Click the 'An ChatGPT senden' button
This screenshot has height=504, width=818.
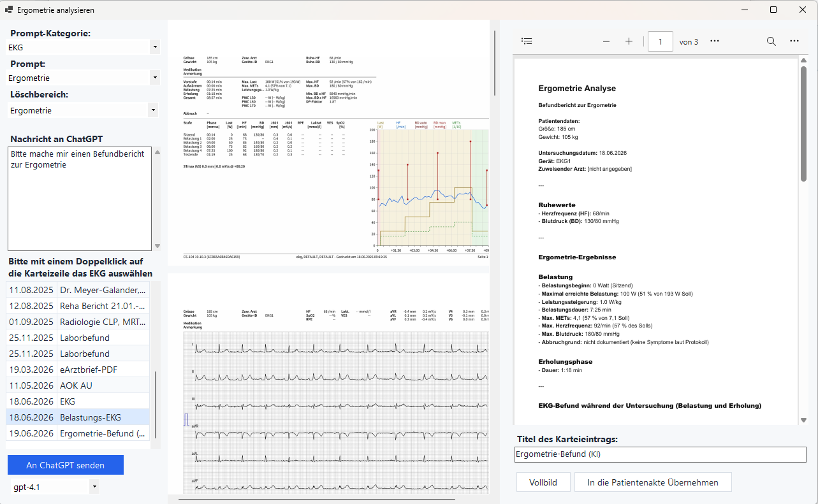click(x=66, y=465)
